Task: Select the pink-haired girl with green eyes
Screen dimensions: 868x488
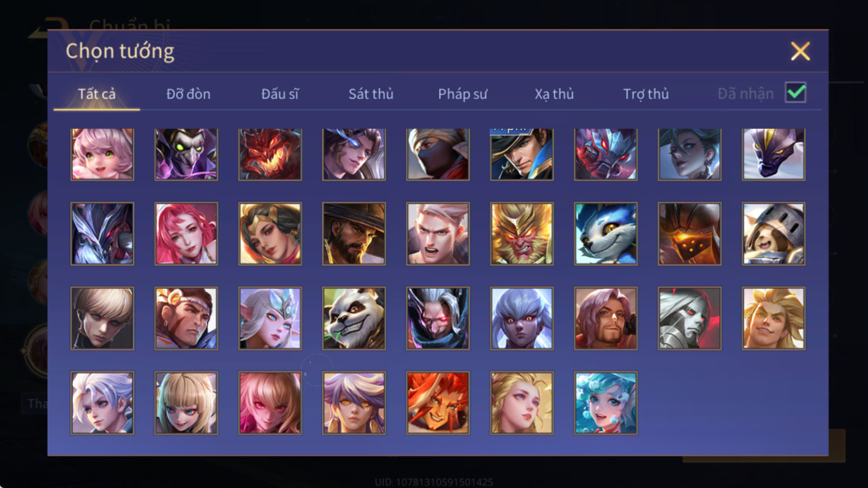Action: click(102, 154)
